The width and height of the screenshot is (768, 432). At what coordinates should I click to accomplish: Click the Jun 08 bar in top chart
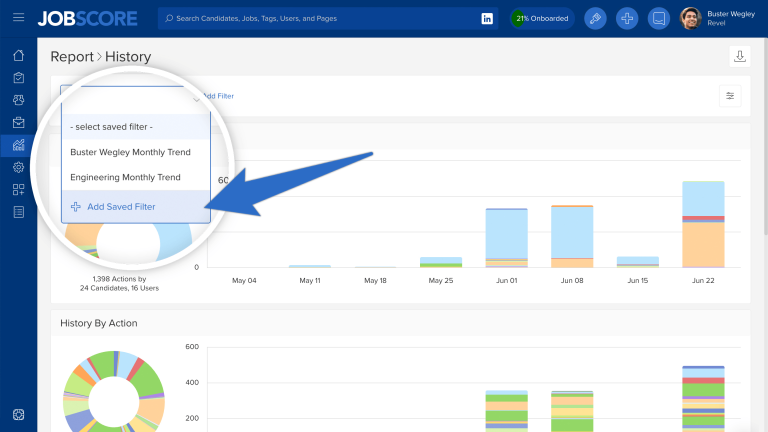coord(572,237)
